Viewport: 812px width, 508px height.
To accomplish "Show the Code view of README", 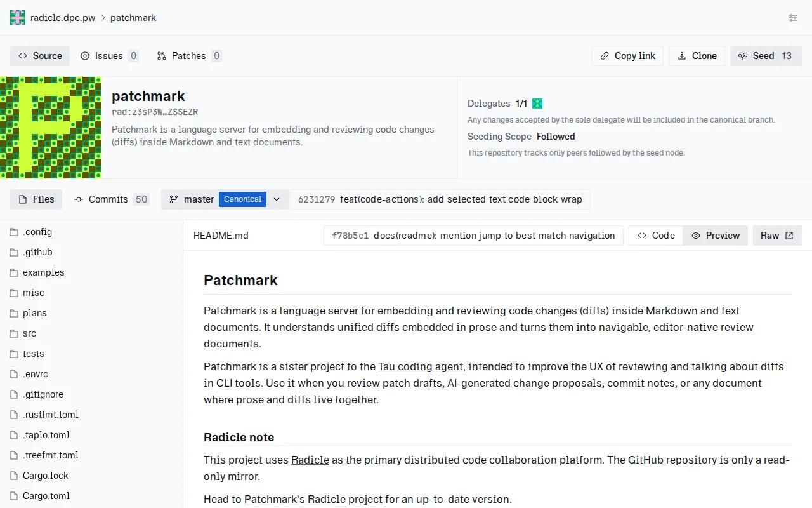I will [656, 236].
